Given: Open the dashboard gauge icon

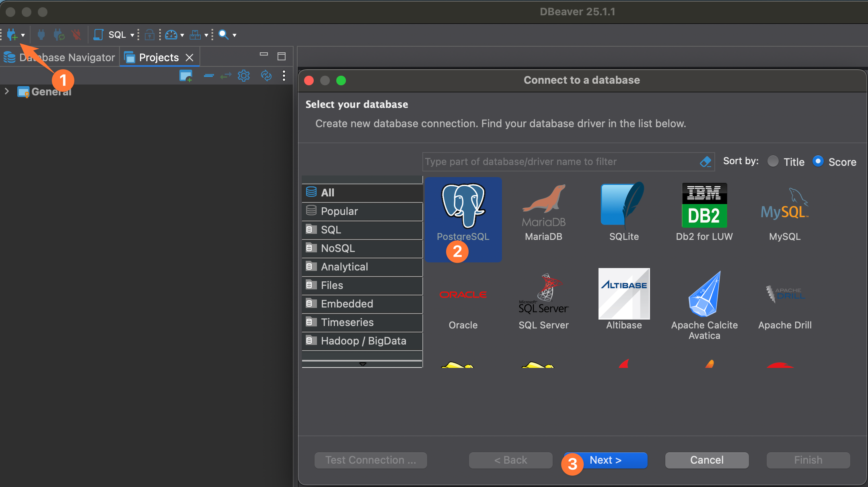Looking at the screenshot, I should [171, 35].
